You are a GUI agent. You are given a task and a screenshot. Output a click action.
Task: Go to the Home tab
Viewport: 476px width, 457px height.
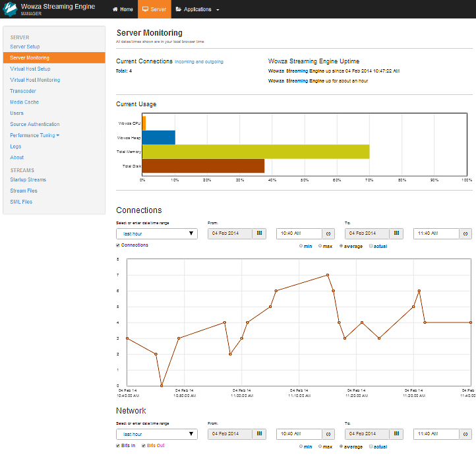[x=123, y=9]
